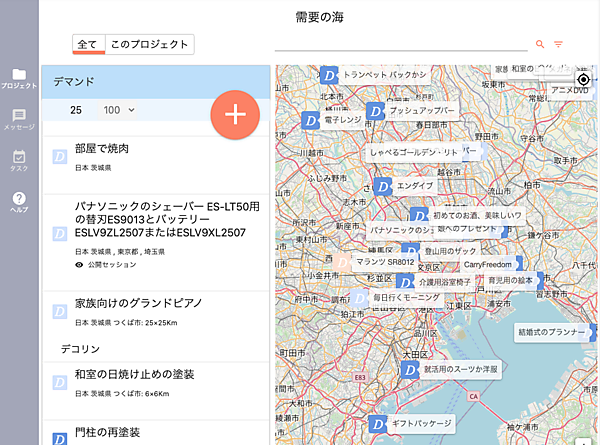Viewport: 600px width, 445px height.
Task: Click the search input field
Action: (x=400, y=43)
